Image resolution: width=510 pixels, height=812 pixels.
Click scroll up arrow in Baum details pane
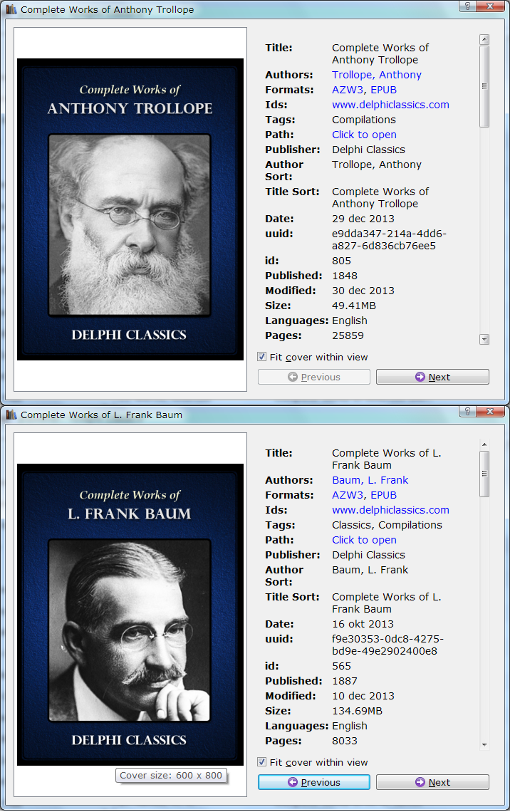[x=484, y=445]
